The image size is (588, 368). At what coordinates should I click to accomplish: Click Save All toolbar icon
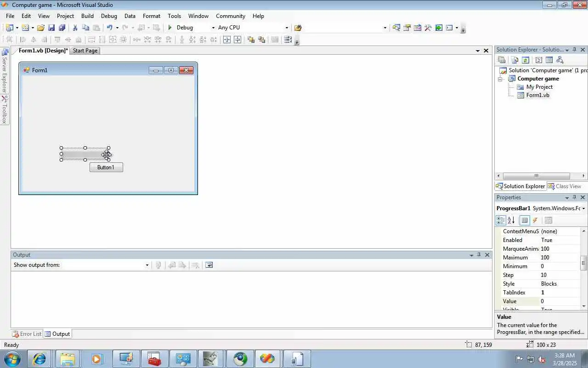[x=62, y=28]
